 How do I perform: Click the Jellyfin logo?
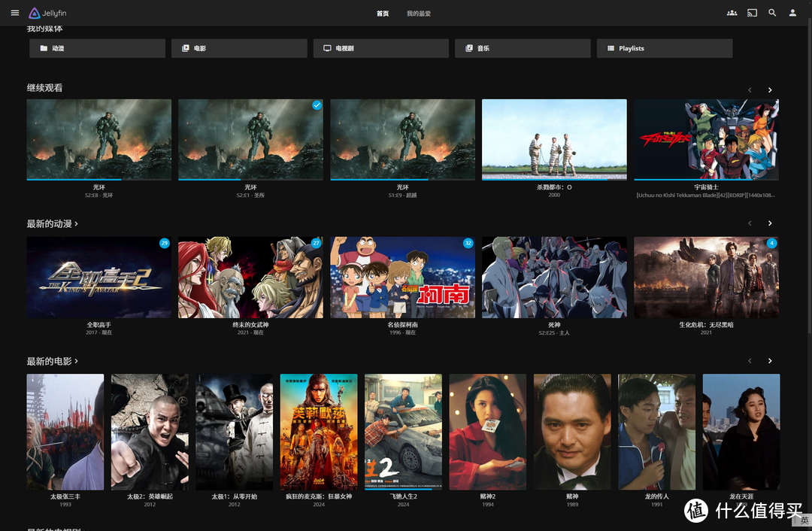point(47,13)
